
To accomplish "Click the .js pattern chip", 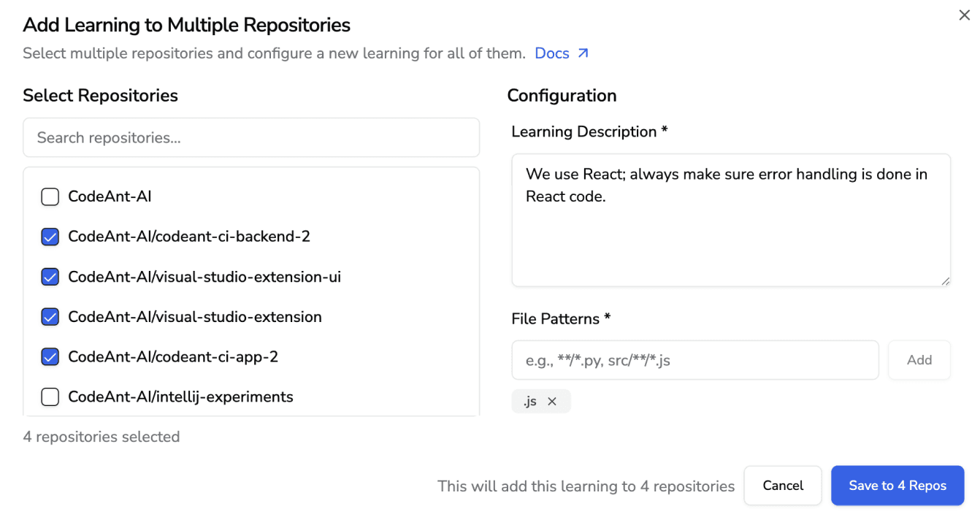I will point(531,401).
